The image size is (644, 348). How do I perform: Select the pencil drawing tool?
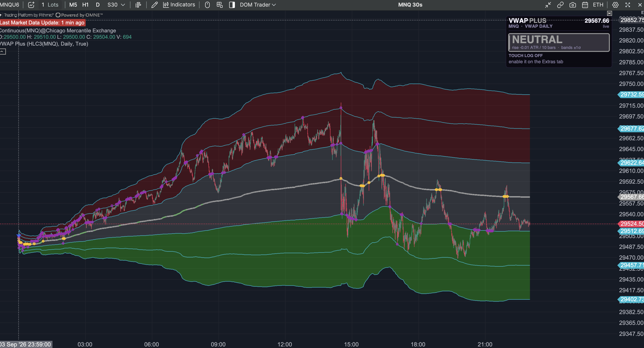(154, 5)
